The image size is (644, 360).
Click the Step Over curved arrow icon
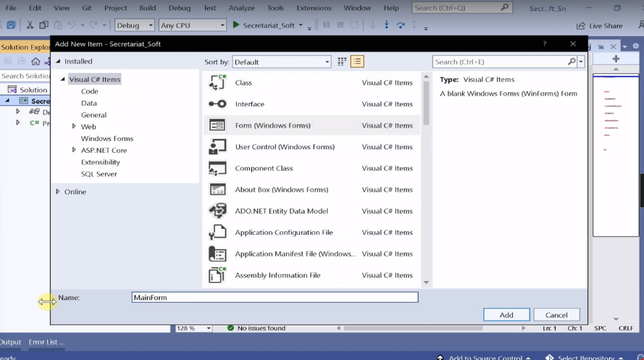(x=401, y=25)
